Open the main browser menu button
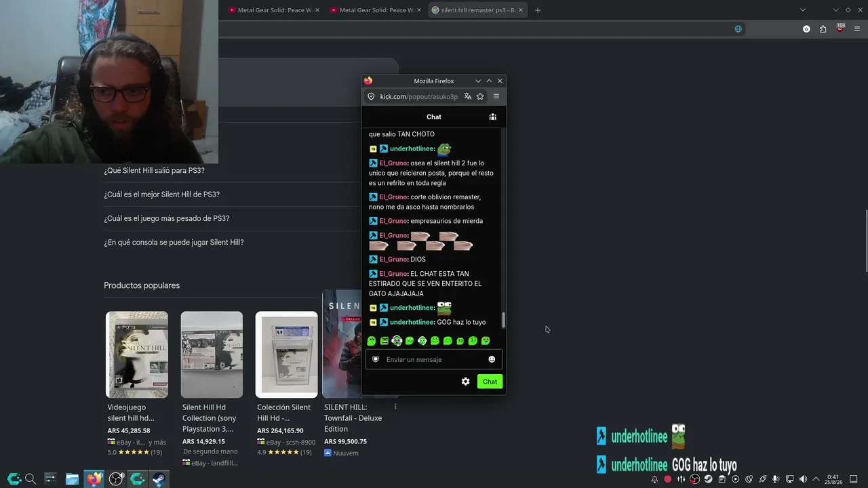This screenshot has width=868, height=488. [857, 29]
